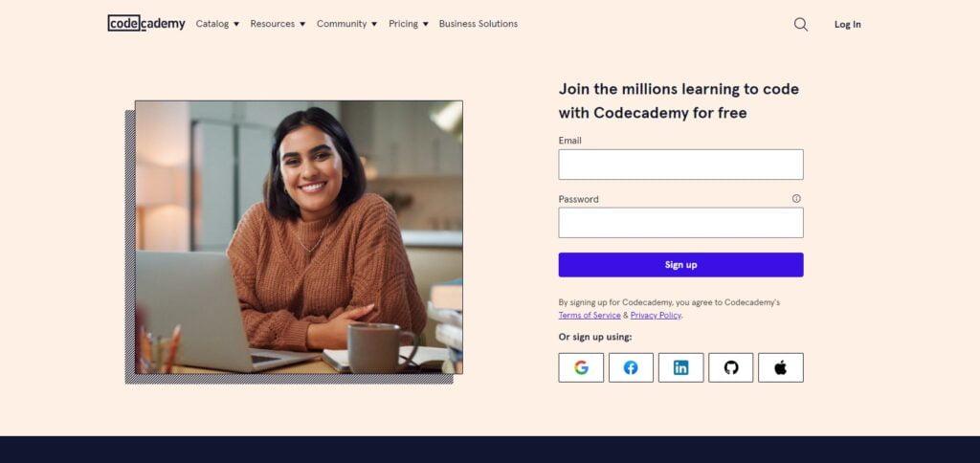The image size is (980, 463).
Task: Sign up using GitHub icon
Action: click(x=730, y=367)
